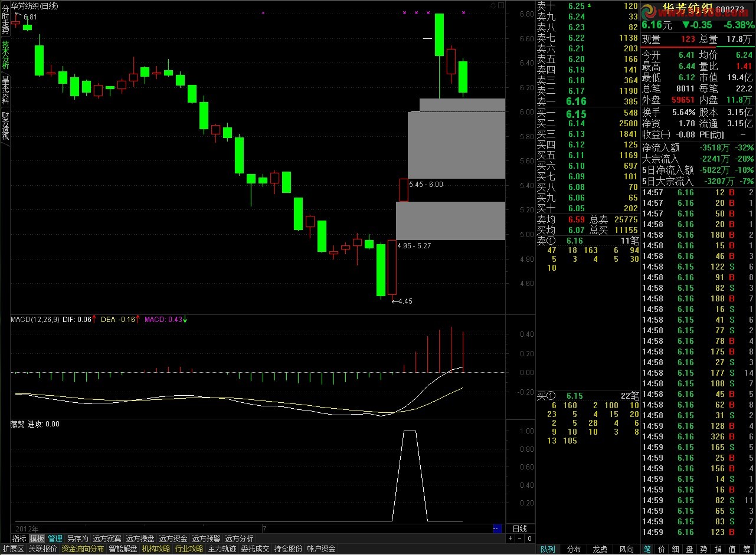Image resolution: width=756 pixels, height=555 pixels.
Task: Select the 日线 period button
Action: click(x=520, y=528)
